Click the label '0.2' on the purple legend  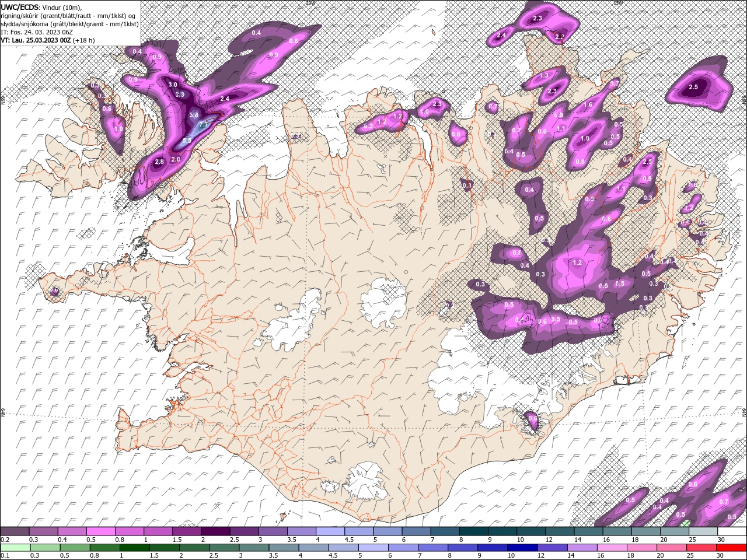tap(5, 540)
